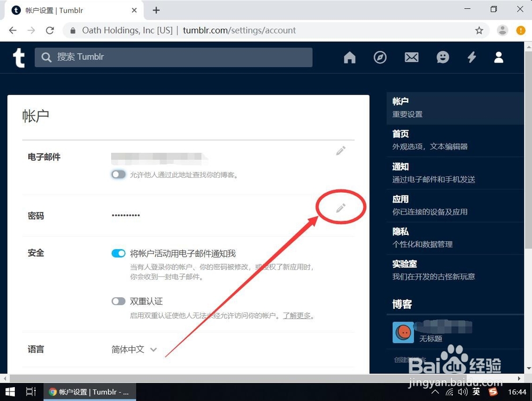Disable the account activity email notification toggle
The image size is (532, 401).
118,253
